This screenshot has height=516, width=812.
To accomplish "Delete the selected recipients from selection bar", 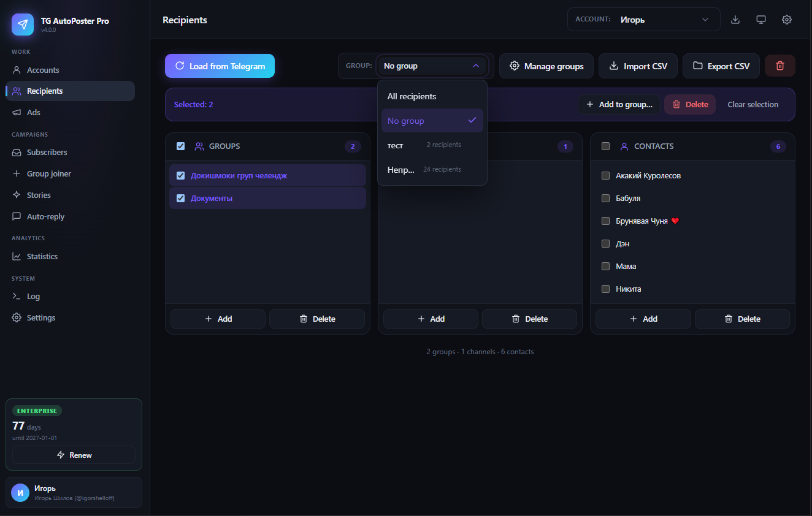I will 690,104.
